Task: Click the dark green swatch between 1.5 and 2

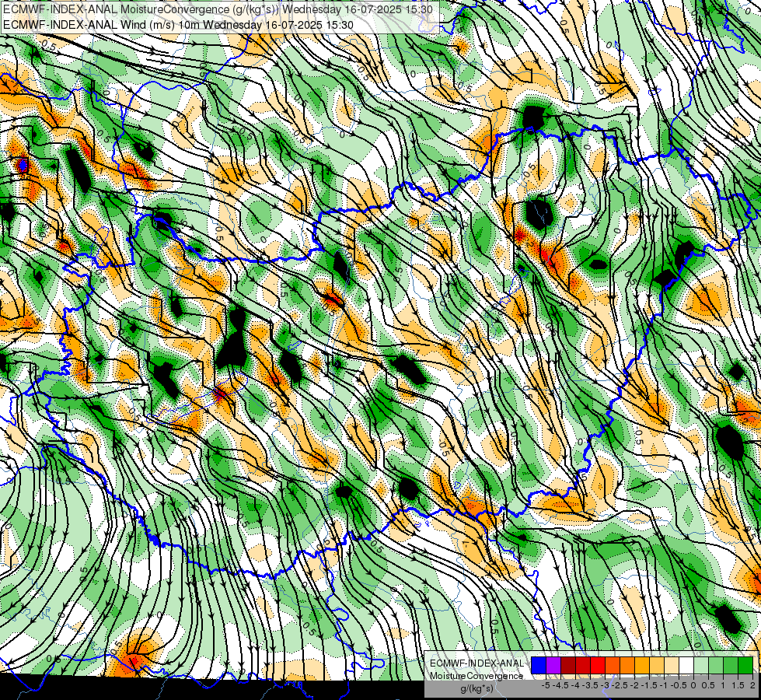Action: click(745, 666)
